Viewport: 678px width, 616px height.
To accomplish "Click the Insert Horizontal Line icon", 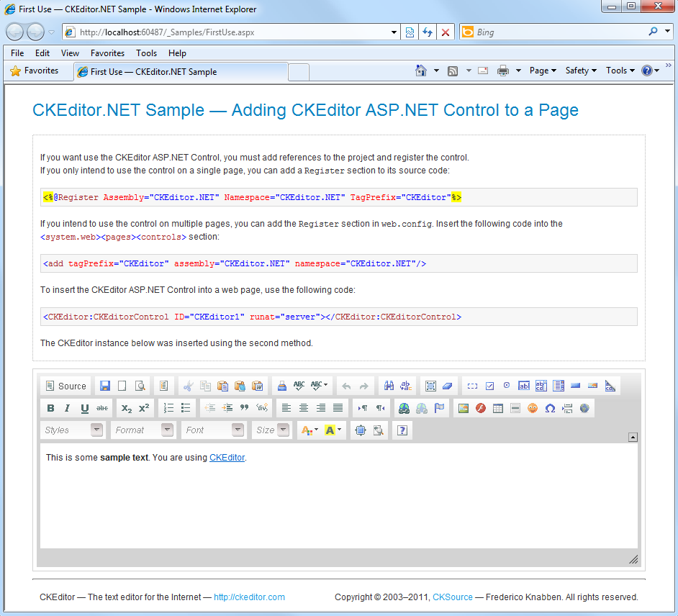I will pyautogui.click(x=515, y=408).
